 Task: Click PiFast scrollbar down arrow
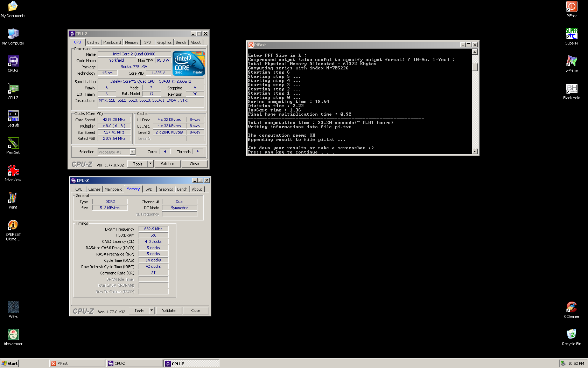click(475, 151)
